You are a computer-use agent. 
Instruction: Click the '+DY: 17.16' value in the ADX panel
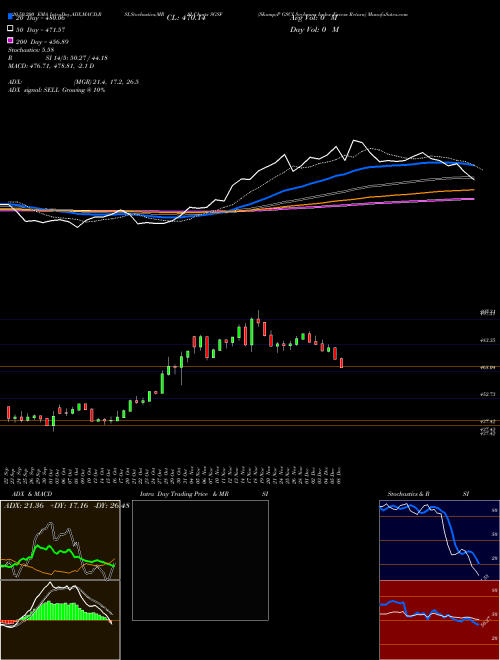coord(69,505)
